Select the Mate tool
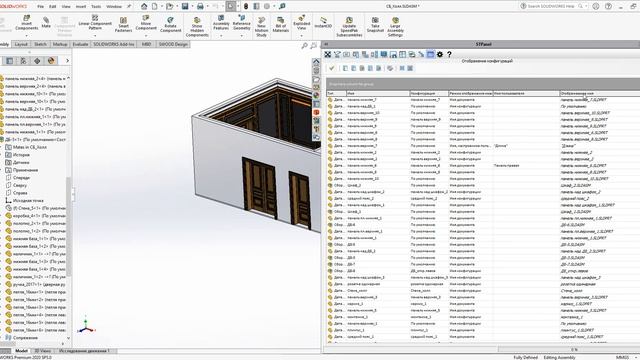640x360 pixels. coord(46,22)
